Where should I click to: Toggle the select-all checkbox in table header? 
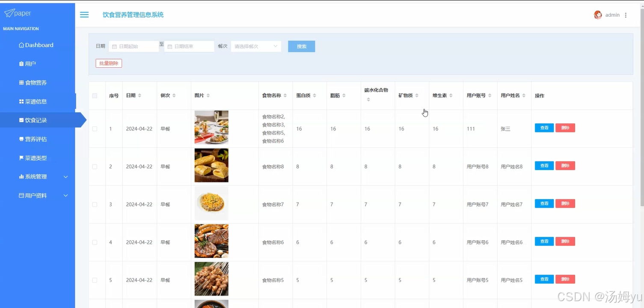(95, 96)
